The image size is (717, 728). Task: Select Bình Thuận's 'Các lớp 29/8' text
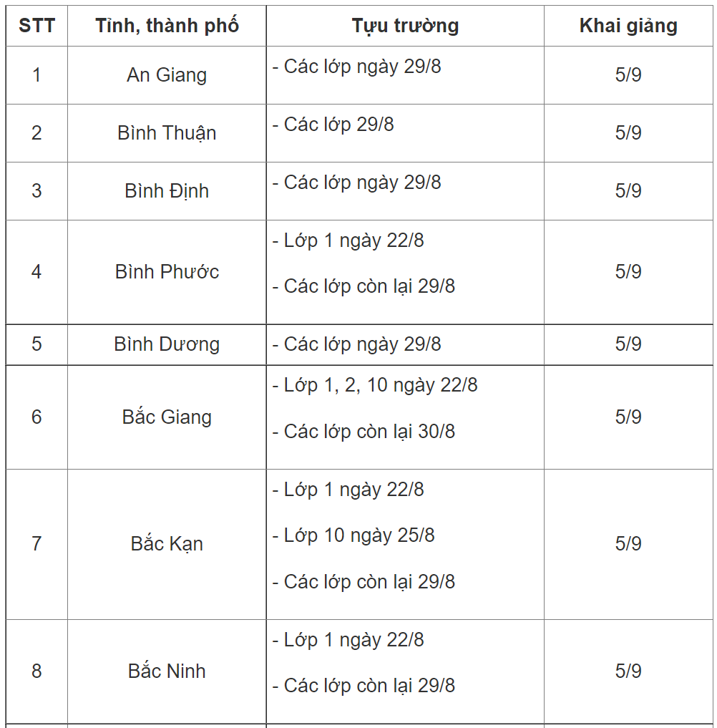pos(338,125)
